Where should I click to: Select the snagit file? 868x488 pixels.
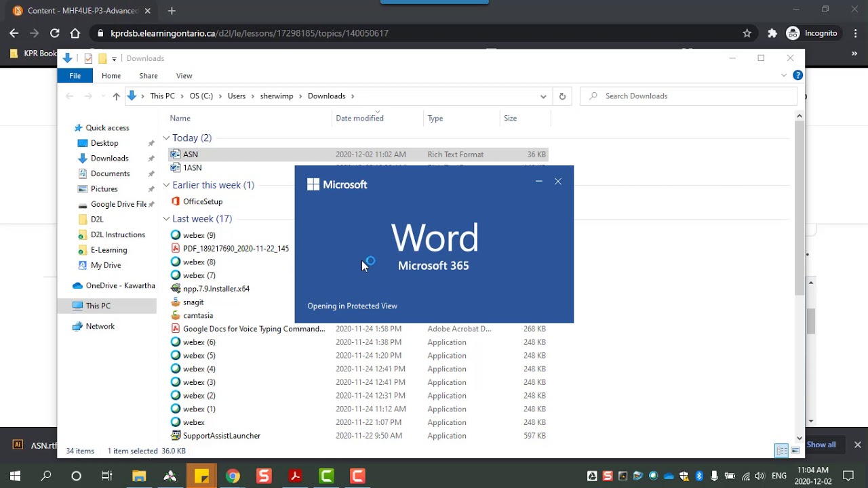click(x=193, y=302)
